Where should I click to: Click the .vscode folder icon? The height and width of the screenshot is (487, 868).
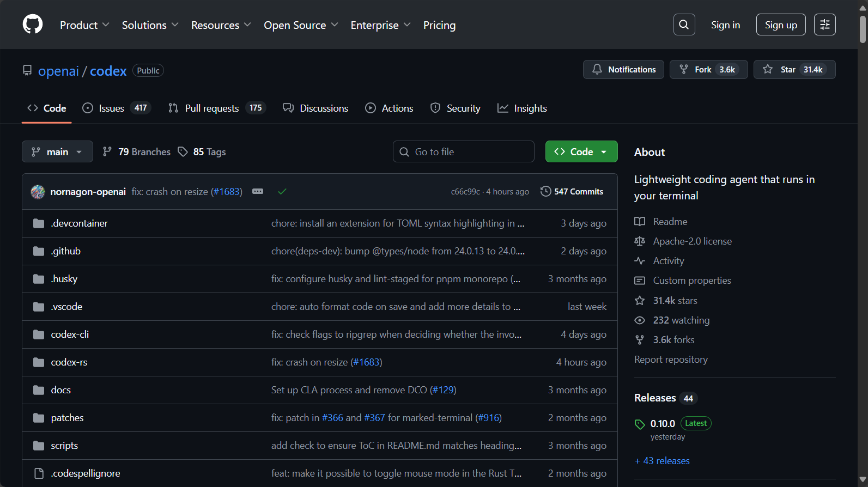[x=39, y=307]
